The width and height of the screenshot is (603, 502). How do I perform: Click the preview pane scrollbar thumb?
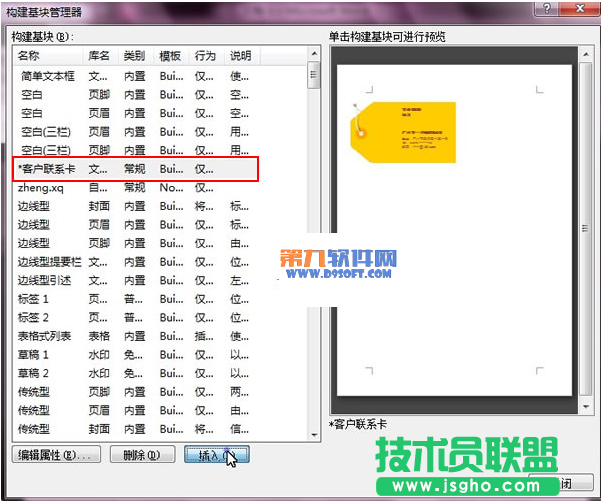[586, 228]
